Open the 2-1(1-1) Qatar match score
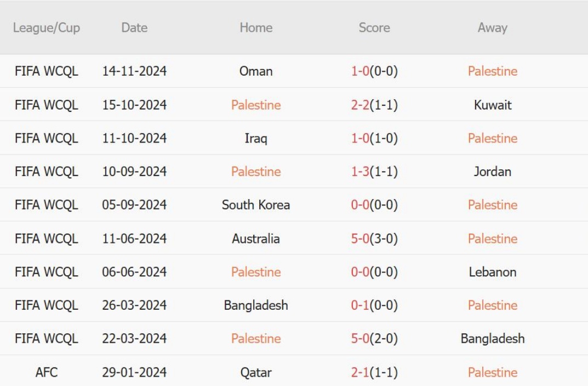588x386 pixels. pos(374,372)
